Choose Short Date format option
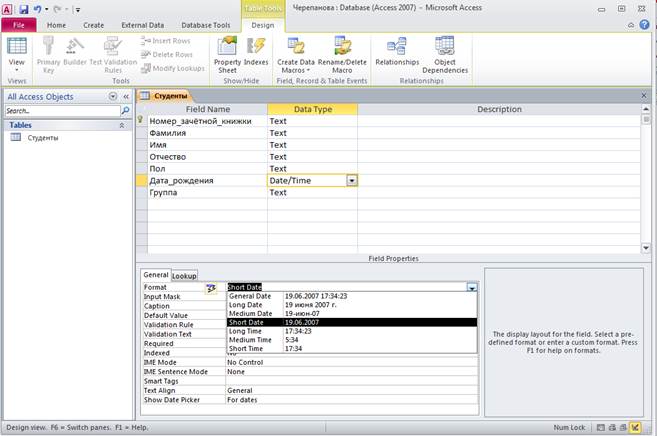This screenshot has width=657, height=436. 352,322
